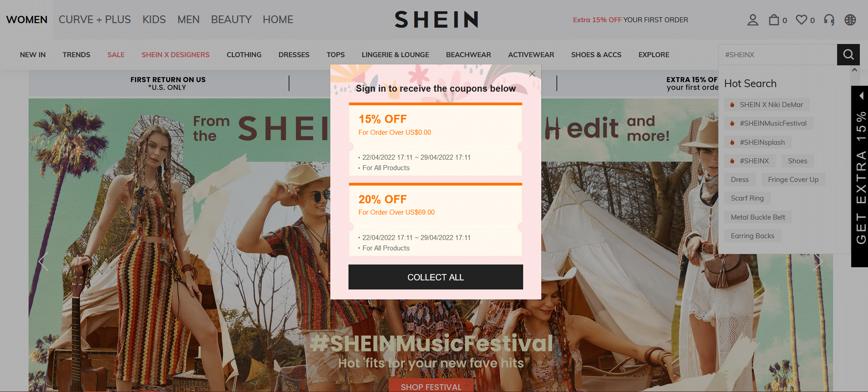Select the Fringe Cover Up search tag
The image size is (868, 392).
pos(793,180)
